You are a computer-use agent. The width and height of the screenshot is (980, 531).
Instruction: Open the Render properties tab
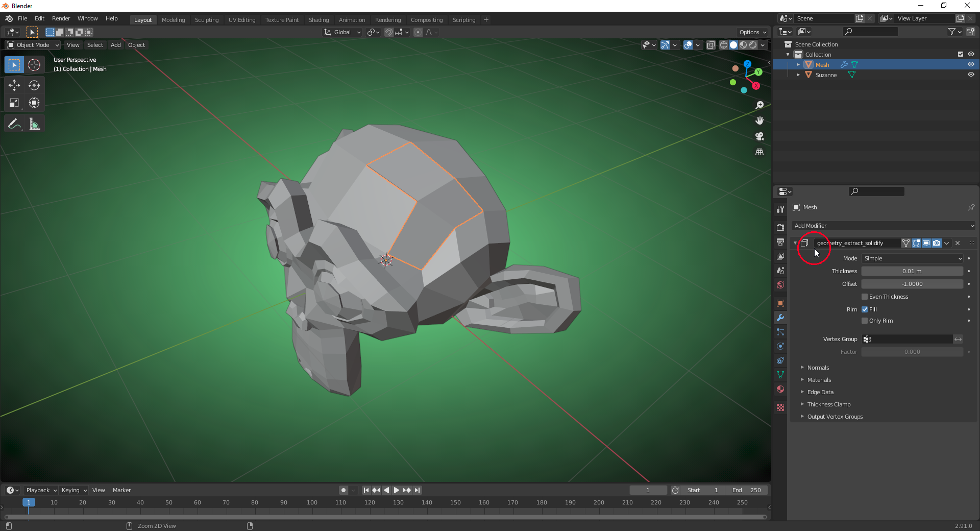(780, 227)
